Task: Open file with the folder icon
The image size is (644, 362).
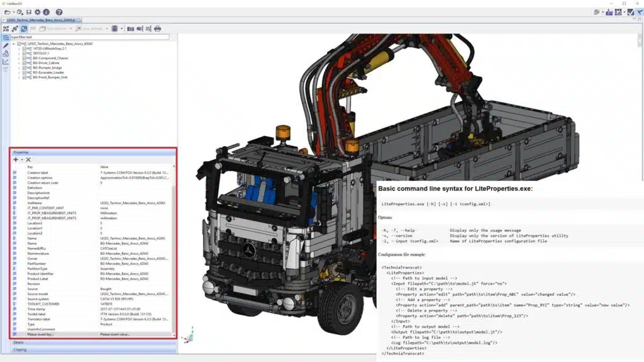Action: (7, 13)
